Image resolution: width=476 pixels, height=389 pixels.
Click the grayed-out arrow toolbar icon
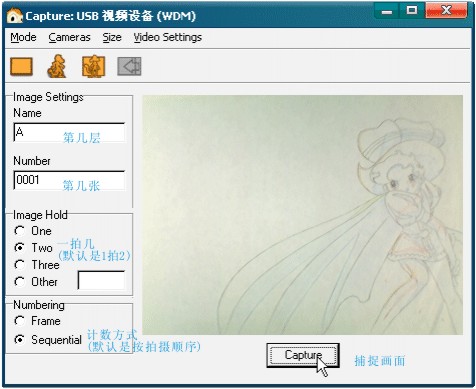[129, 66]
